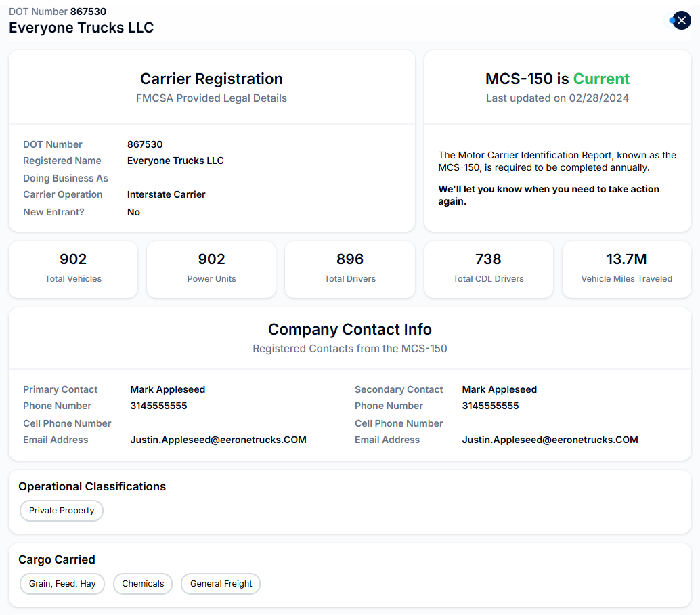Click the Total CDL Drivers card
Screen dimensions: 700x615
(488, 269)
